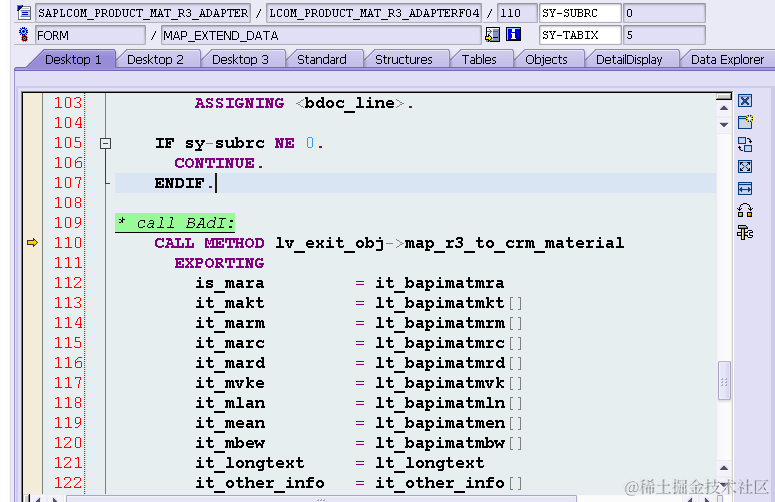Screen dimensions: 775x502
Task: Click the navigate-to-source icon after MAP_EXTEND_DATA
Action: coord(492,35)
